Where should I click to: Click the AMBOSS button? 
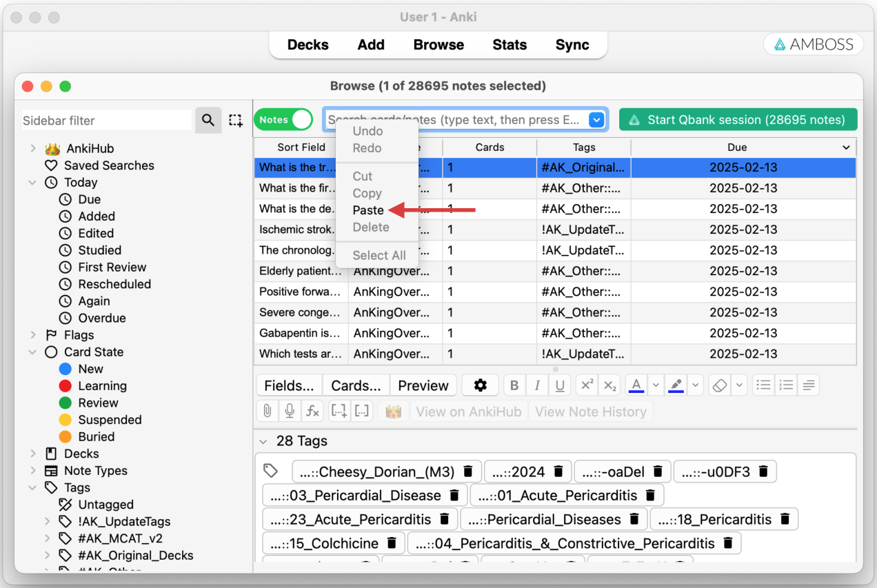814,45
